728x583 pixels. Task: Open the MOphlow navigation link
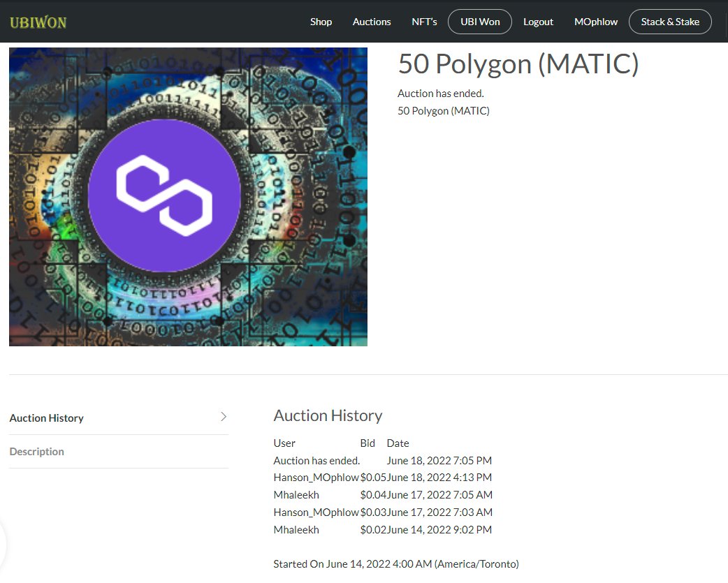pos(596,22)
